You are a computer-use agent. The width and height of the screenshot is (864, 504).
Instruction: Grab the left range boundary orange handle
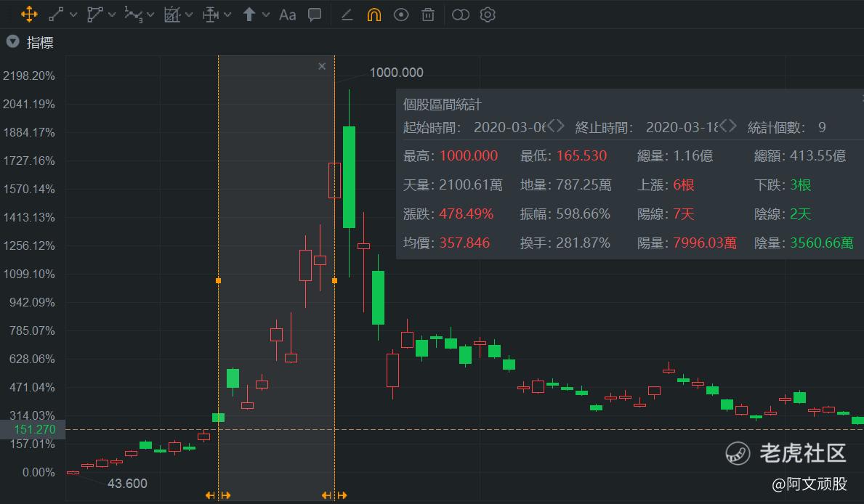click(x=218, y=280)
